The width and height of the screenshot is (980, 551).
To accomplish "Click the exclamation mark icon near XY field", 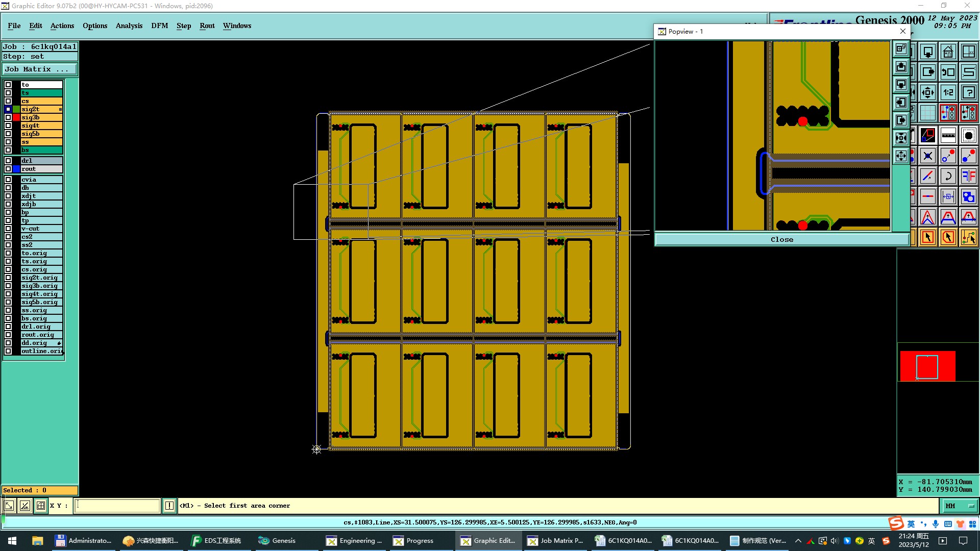I will click(x=169, y=506).
